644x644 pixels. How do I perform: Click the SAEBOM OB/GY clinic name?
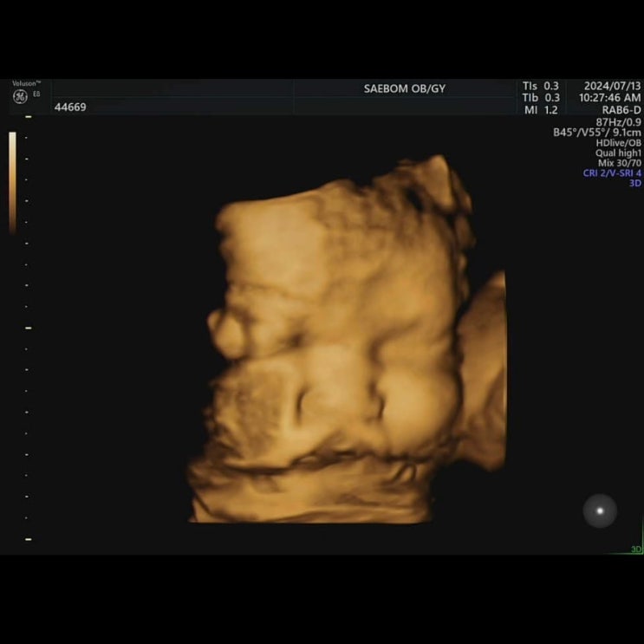(405, 88)
